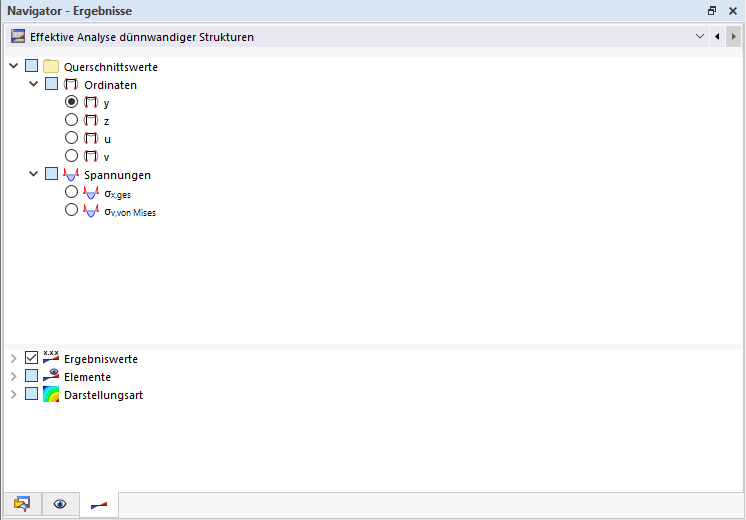This screenshot has width=746, height=520.
Task: Click the y ordinate label text
Action: click(107, 103)
